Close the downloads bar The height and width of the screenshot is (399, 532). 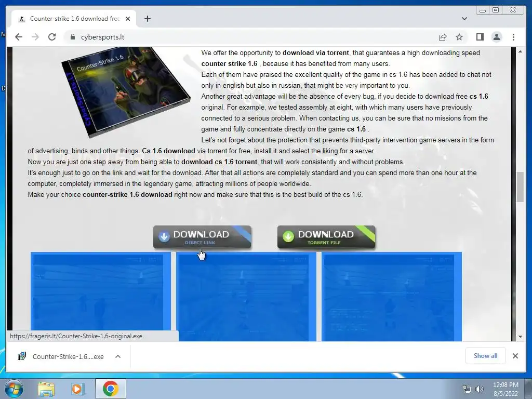point(515,355)
